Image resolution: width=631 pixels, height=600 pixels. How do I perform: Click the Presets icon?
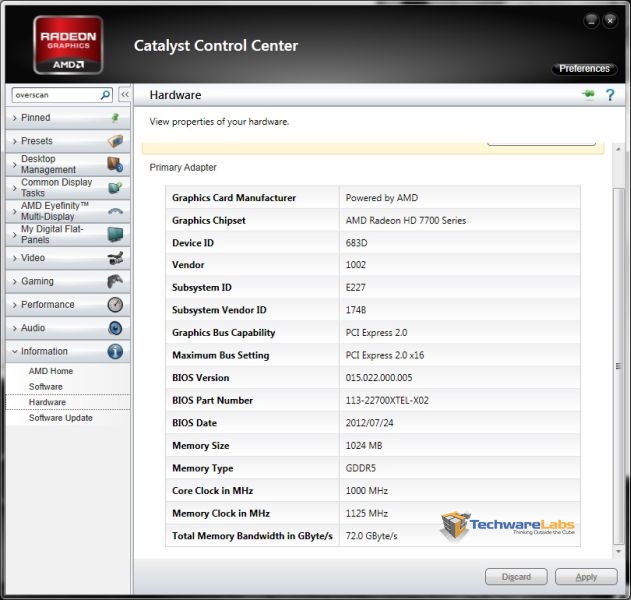click(x=115, y=141)
